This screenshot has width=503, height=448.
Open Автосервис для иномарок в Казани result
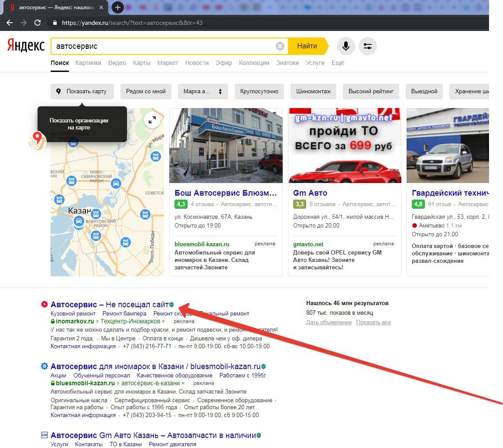156,366
